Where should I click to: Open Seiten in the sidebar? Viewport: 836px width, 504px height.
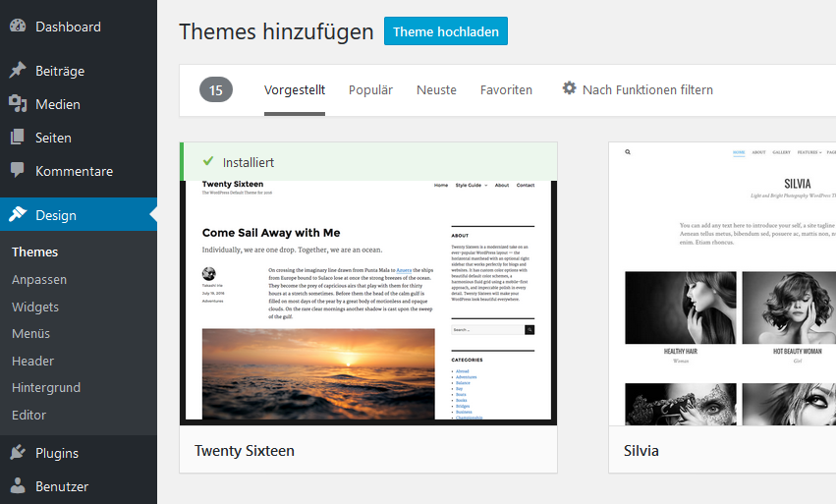click(x=79, y=138)
